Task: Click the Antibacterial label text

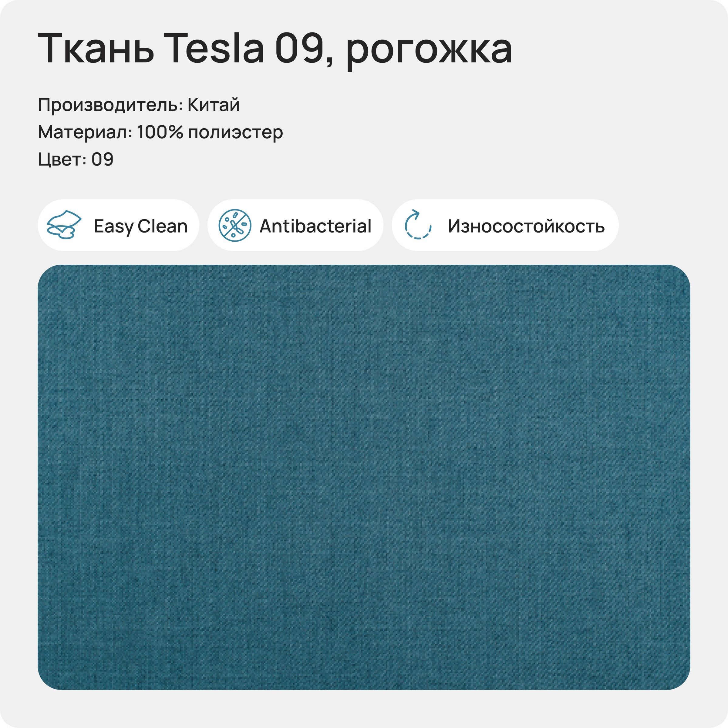Action: tap(315, 226)
